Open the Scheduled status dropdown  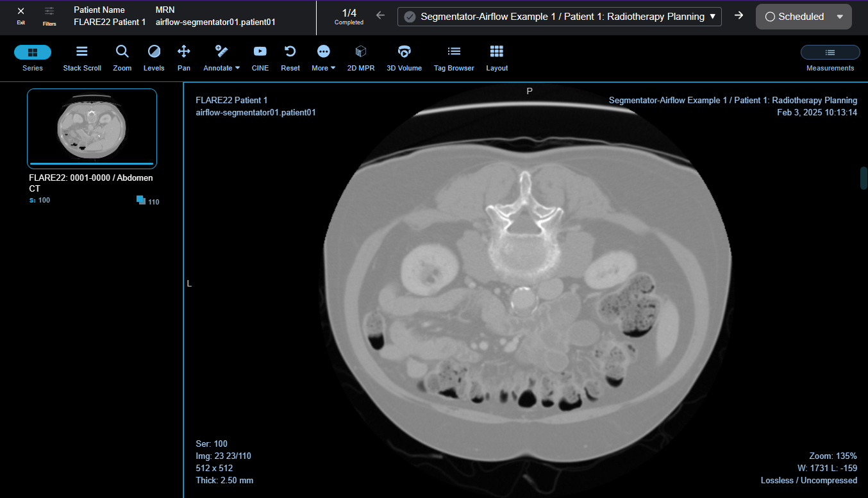[804, 17]
